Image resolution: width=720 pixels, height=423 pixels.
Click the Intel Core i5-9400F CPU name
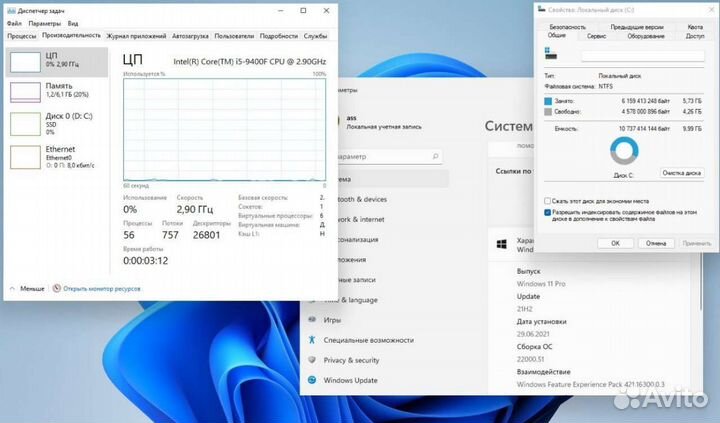250,62
